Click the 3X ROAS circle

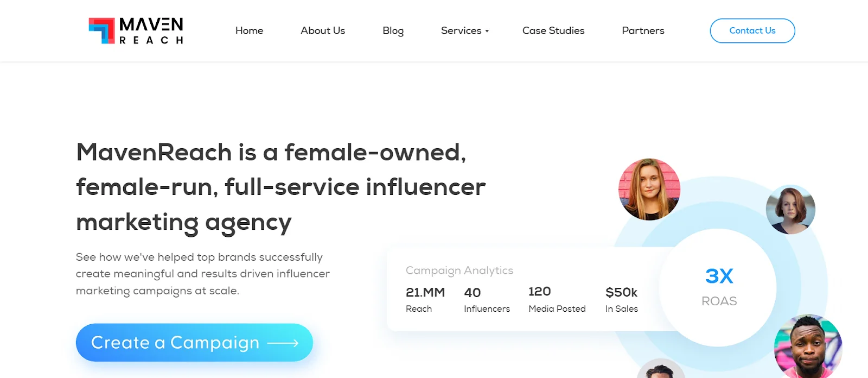(718, 287)
